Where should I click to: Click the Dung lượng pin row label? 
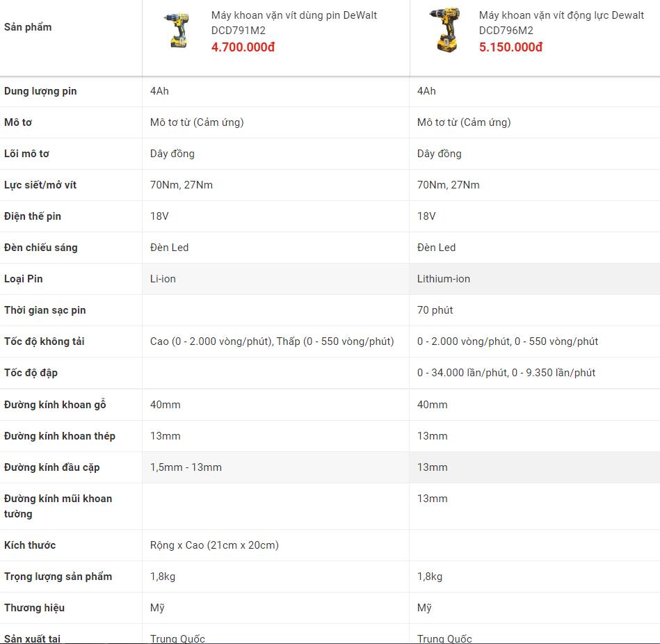point(40,91)
